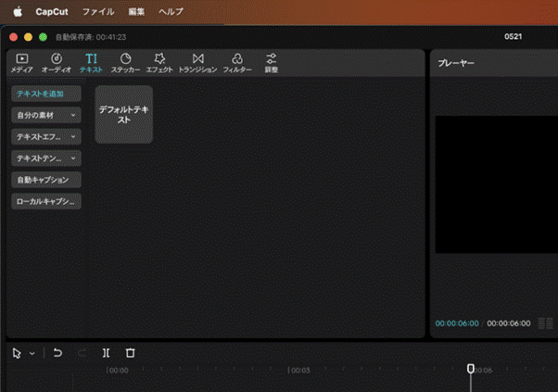Viewport: 558px width, 392px height.
Task: Click the プレーヤー panel title
Action: [x=456, y=63]
